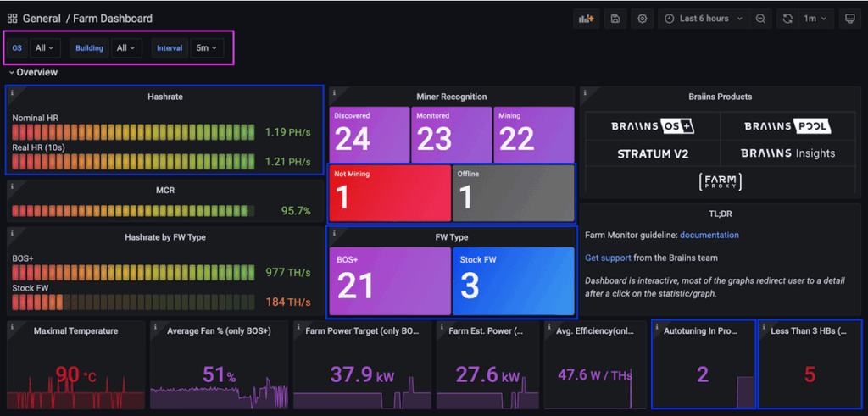The width and height of the screenshot is (868, 416).
Task: Save dashboard using the floppy disk icon
Action: tap(615, 19)
